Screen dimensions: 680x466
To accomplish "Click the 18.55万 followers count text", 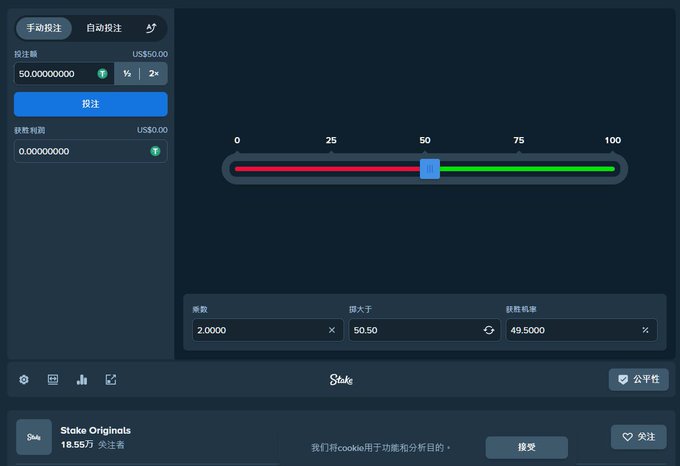I will click(77, 445).
